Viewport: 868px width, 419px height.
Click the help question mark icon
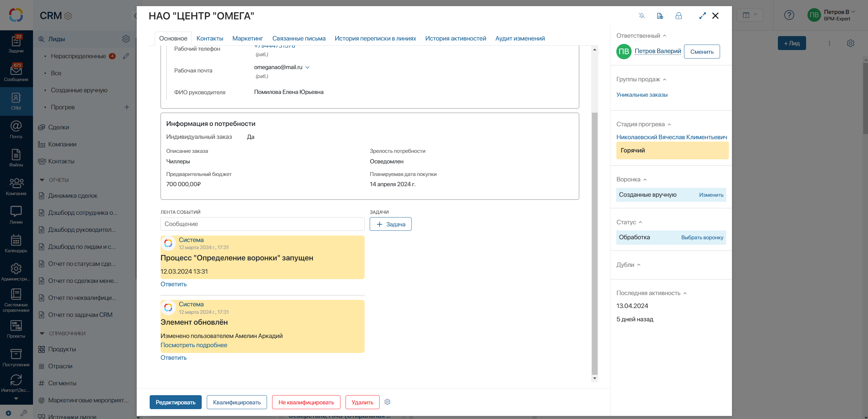click(x=789, y=15)
